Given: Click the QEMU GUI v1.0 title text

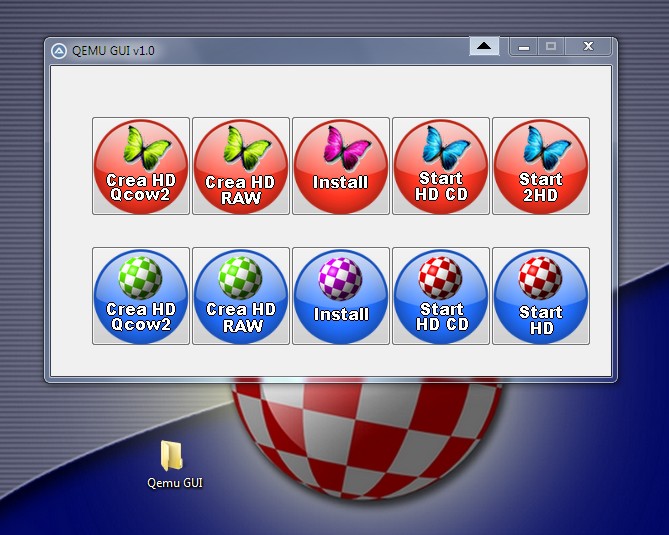Looking at the screenshot, I should (114, 50).
